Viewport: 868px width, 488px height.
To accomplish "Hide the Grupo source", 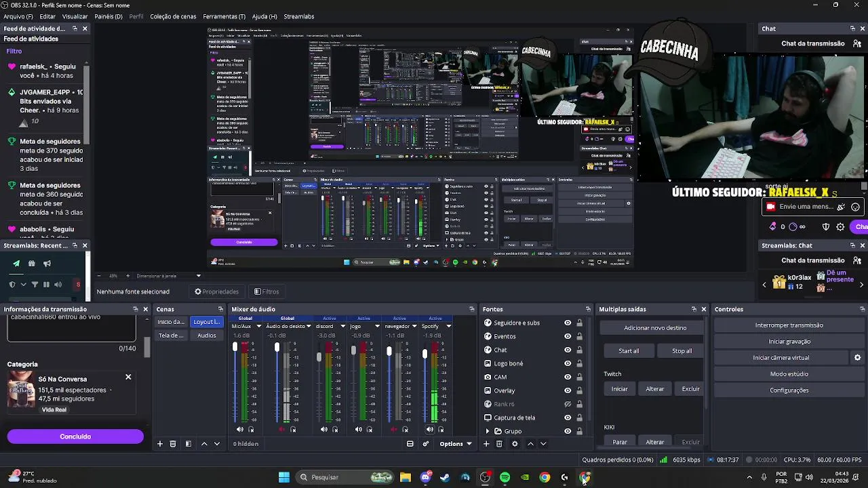I will pos(568,431).
